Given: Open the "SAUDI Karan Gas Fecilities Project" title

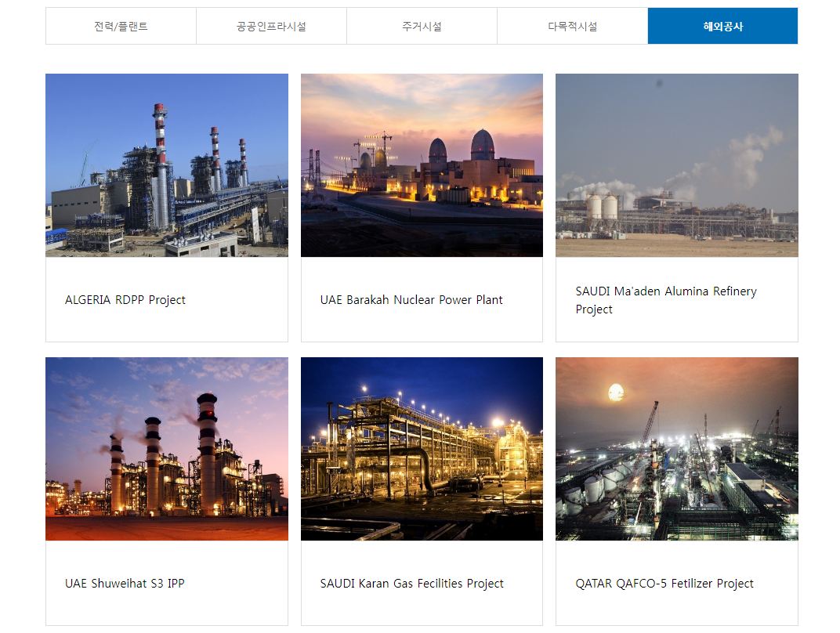Looking at the screenshot, I should (411, 584).
